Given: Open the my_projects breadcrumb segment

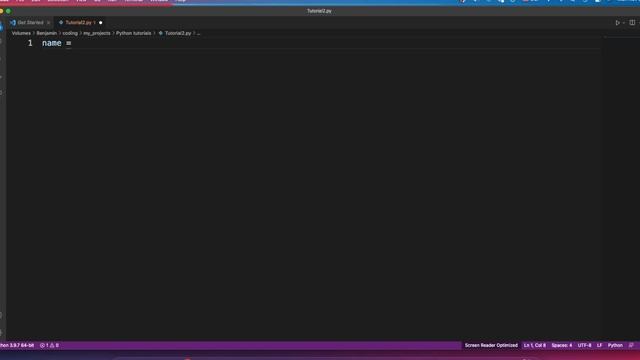Looking at the screenshot, I should click(x=97, y=33).
